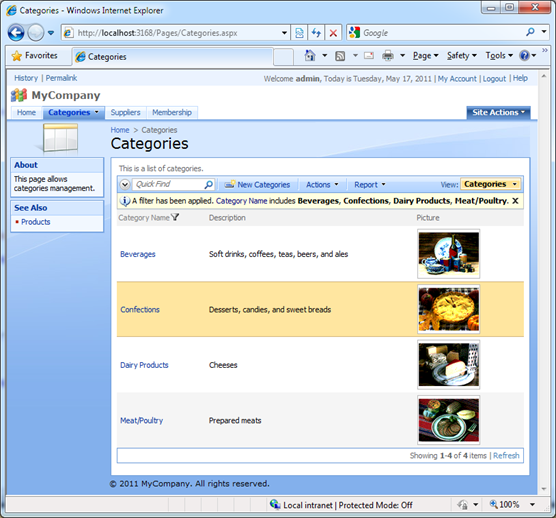Screen dimensions: 556x518
Task: Click the browser Back arrow button
Action: click(16, 33)
